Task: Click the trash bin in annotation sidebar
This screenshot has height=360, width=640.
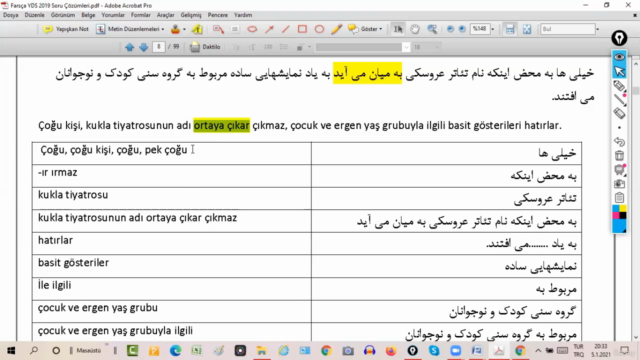Action: (x=619, y=156)
